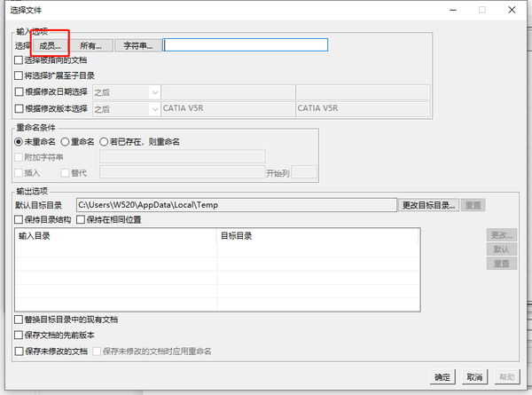Toggle 根据修改版本选择 checkbox
The width and height of the screenshot is (532, 395).
(x=19, y=108)
